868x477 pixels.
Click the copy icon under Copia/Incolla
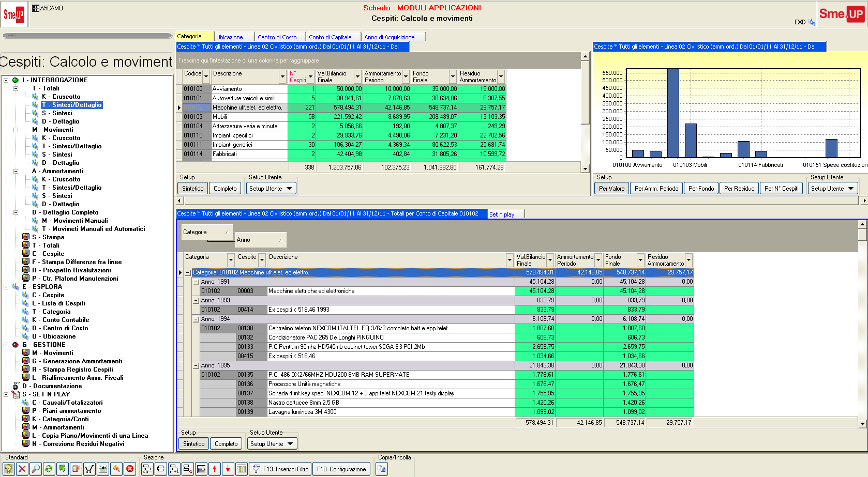[381, 469]
